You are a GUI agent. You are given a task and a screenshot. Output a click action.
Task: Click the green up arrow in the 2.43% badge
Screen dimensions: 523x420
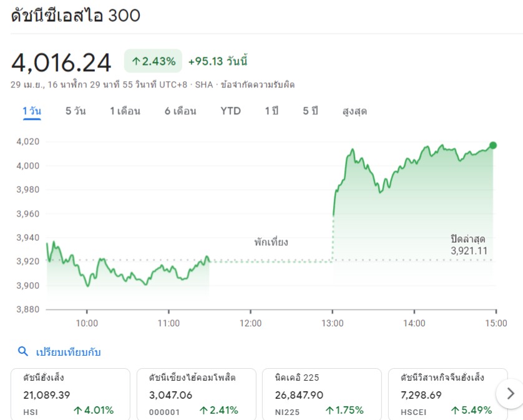[x=135, y=61]
